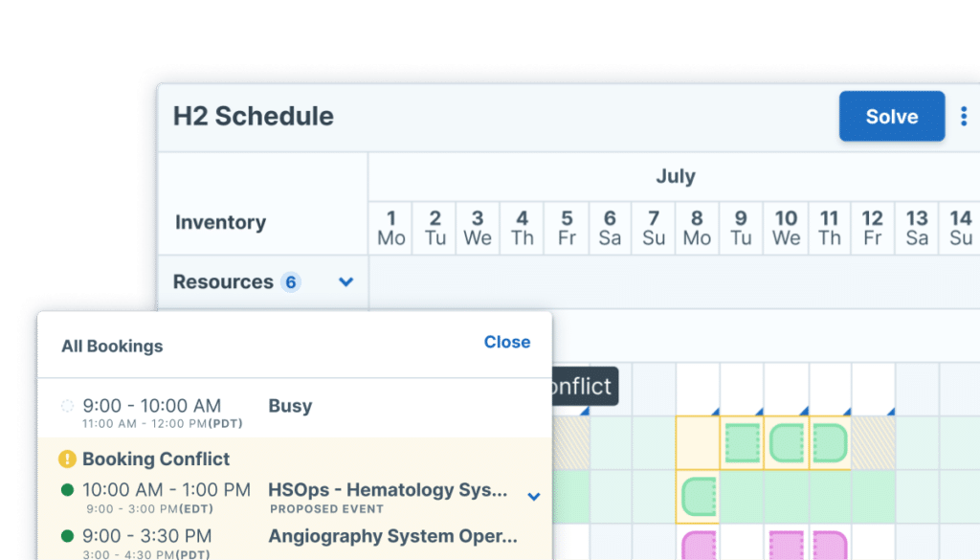The image size is (980, 560).
Task: Close the All Bookings panel
Action: coord(506,342)
